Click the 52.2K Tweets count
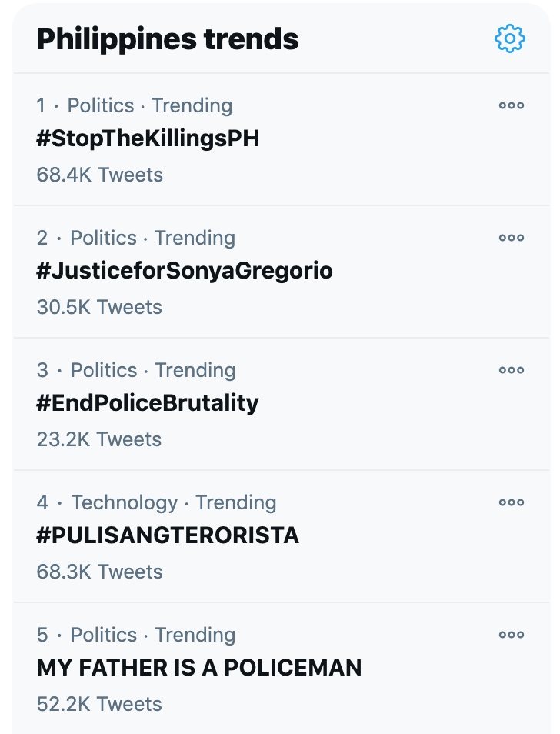Screen dimensions: 560x734 (99, 705)
